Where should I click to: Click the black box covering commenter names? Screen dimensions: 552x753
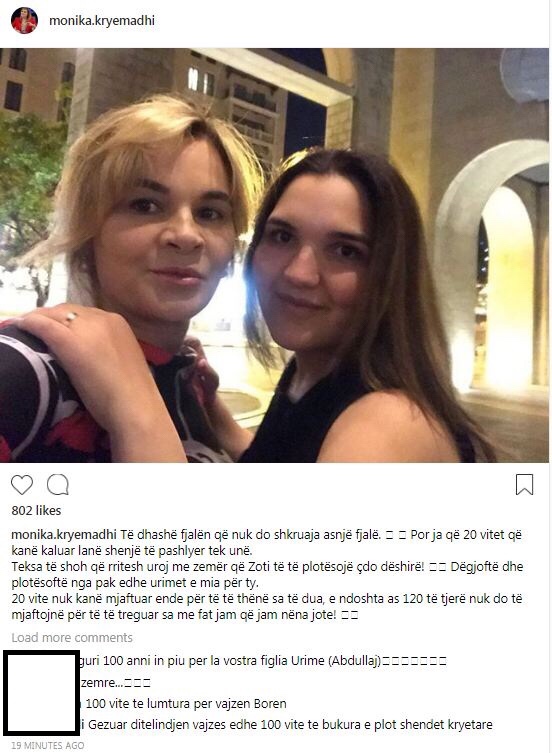(41, 692)
